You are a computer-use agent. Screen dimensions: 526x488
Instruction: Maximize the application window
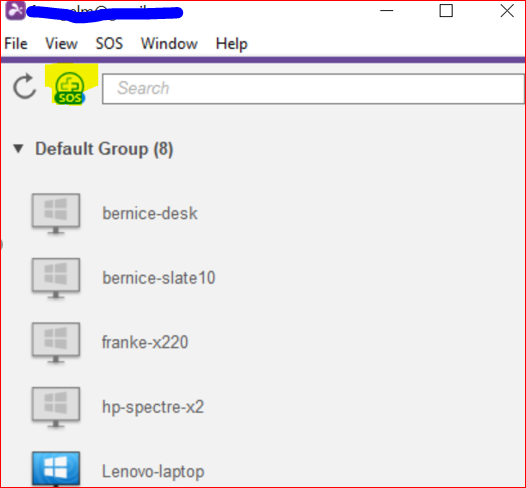click(x=446, y=11)
